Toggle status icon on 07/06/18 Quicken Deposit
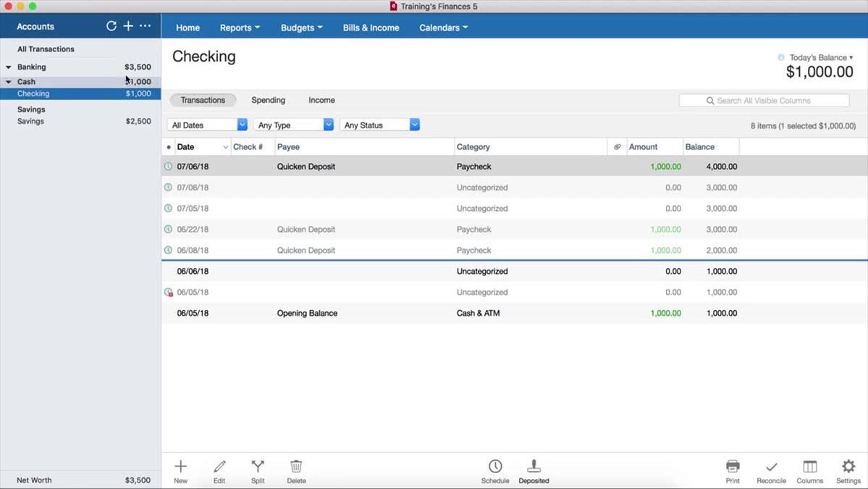This screenshot has height=489, width=868. [168, 167]
